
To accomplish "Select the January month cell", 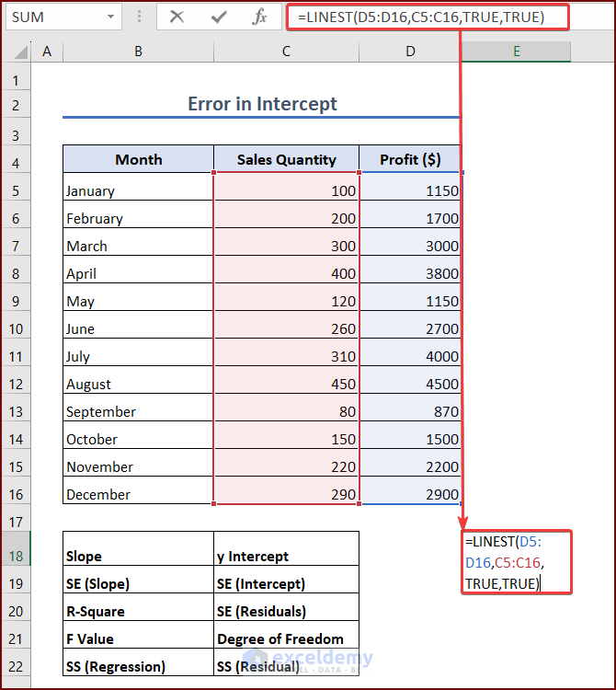I will pos(138,191).
